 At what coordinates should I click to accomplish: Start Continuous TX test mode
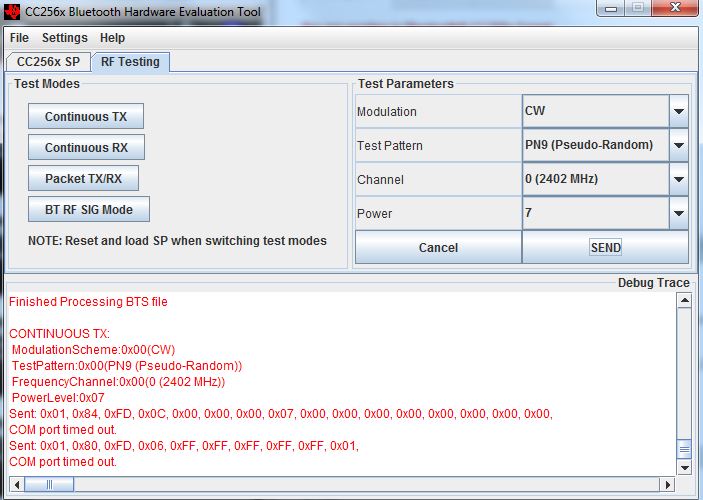pyautogui.click(x=86, y=117)
